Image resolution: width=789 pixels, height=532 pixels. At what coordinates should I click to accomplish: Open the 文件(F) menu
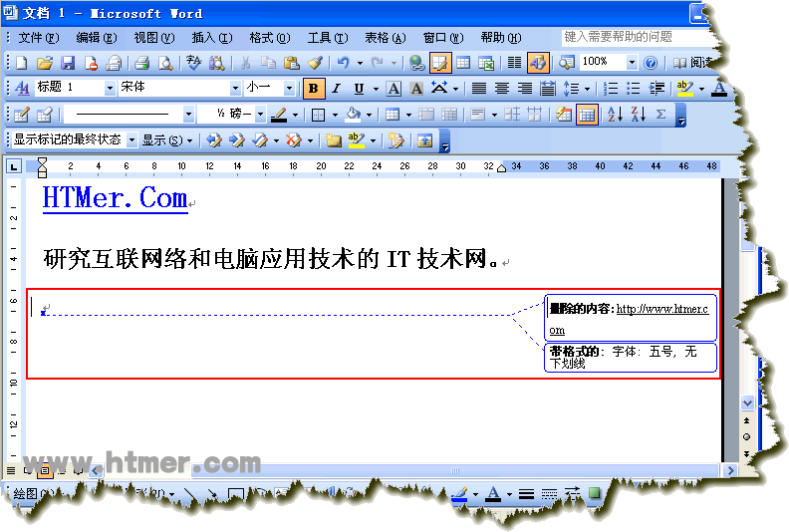coord(38,38)
